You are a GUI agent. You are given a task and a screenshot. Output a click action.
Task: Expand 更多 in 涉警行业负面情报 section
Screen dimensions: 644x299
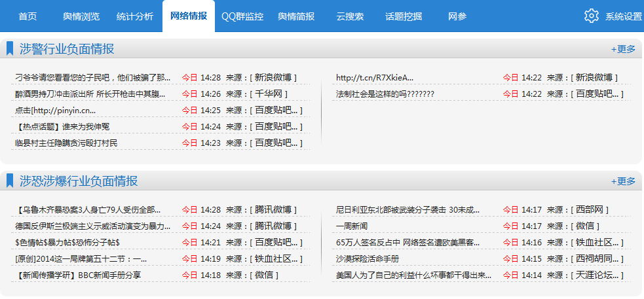coord(623,49)
